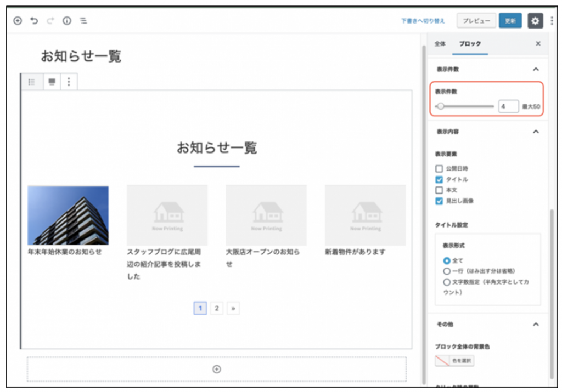562x392 pixels.
Task: Collapse the 表示内容 panel section
Action: click(x=536, y=132)
